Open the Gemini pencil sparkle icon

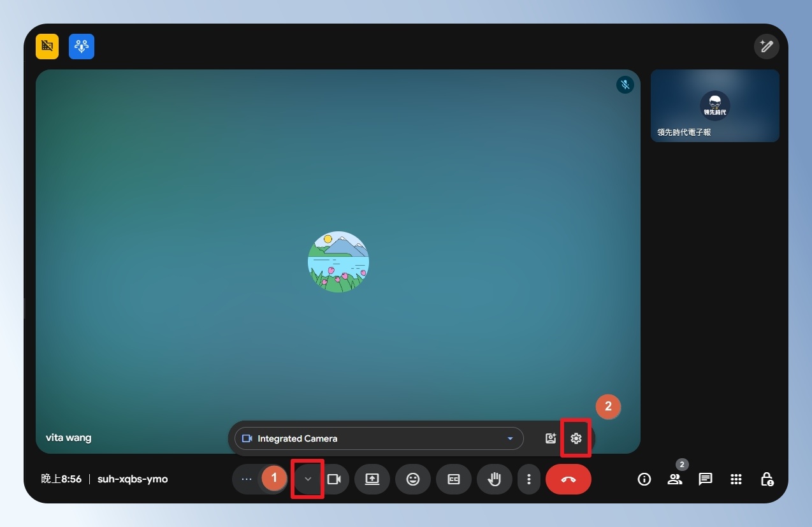coord(766,47)
